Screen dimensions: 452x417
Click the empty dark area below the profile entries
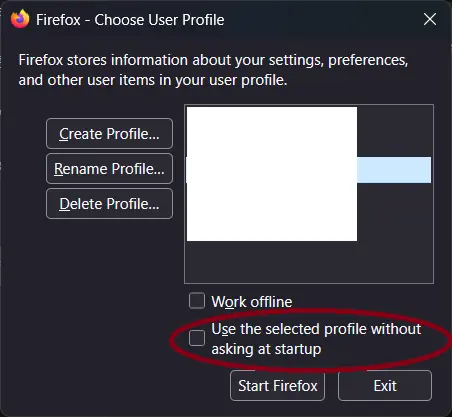coord(309,262)
